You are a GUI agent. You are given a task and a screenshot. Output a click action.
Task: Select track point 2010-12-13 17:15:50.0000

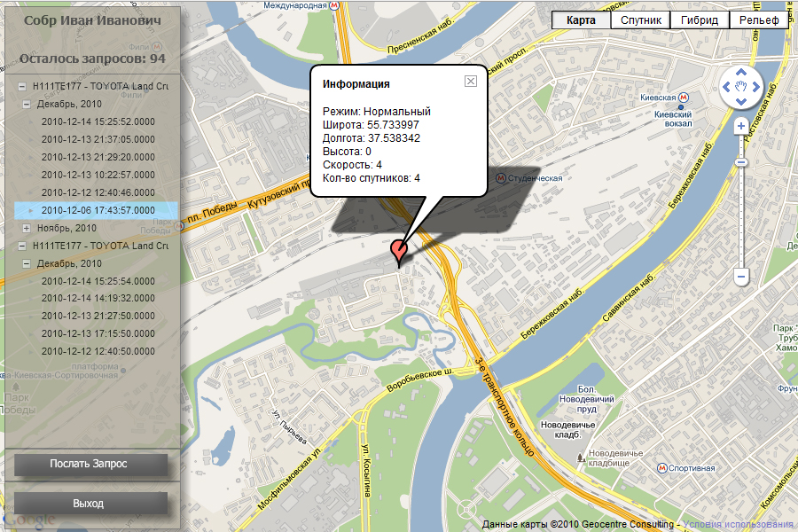pos(98,334)
